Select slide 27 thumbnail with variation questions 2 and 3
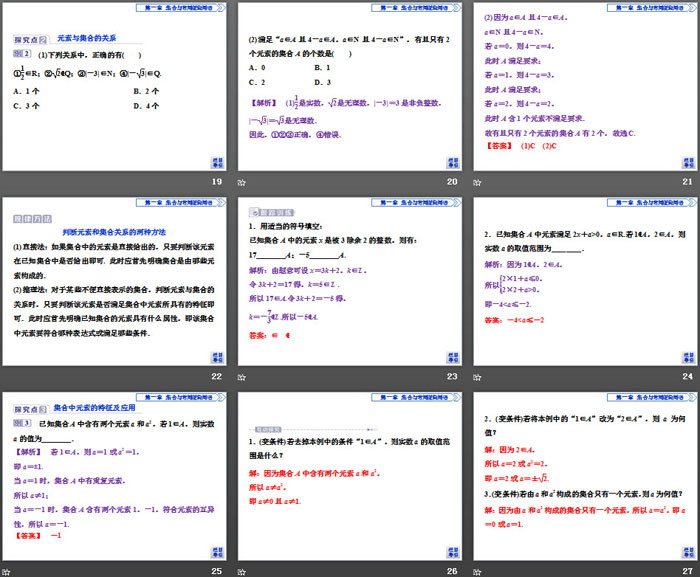The height and width of the screenshot is (577, 700). tap(585, 476)
